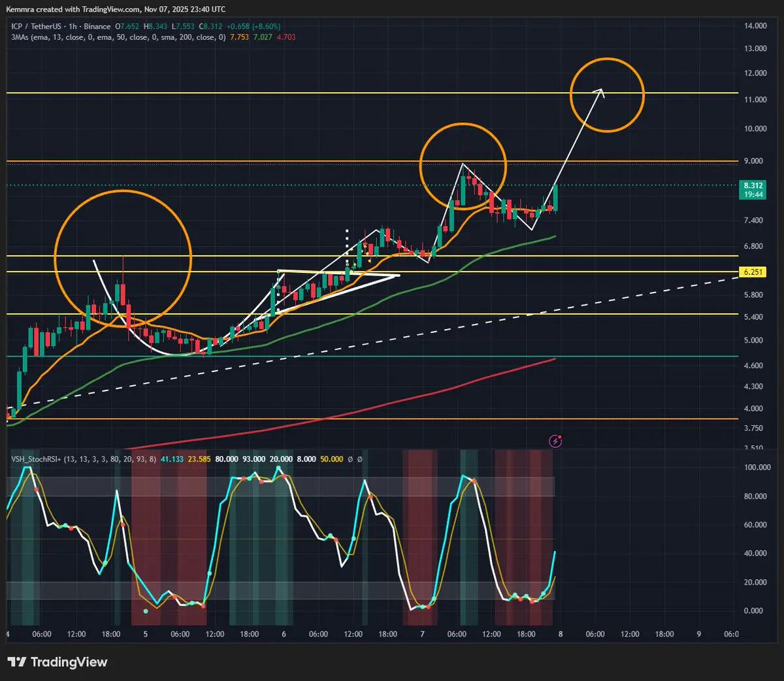Image resolution: width=784 pixels, height=681 pixels.
Task: Select the low value L7.553
Action: tap(183, 27)
